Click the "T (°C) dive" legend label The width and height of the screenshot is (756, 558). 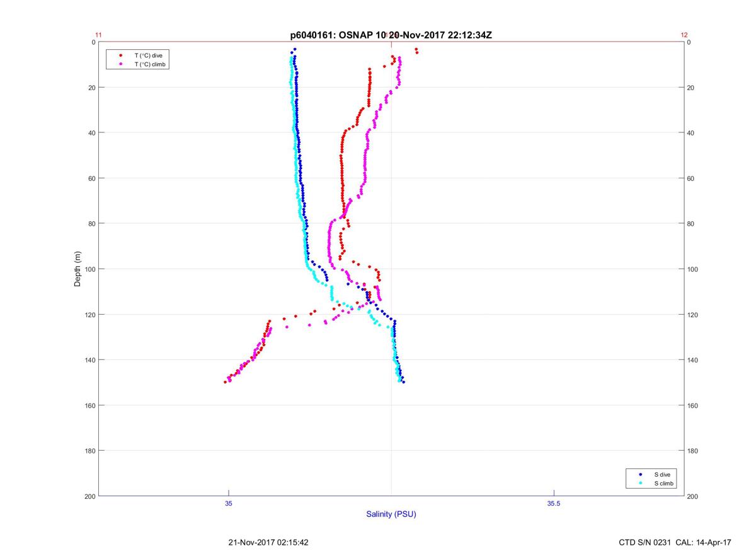148,55
